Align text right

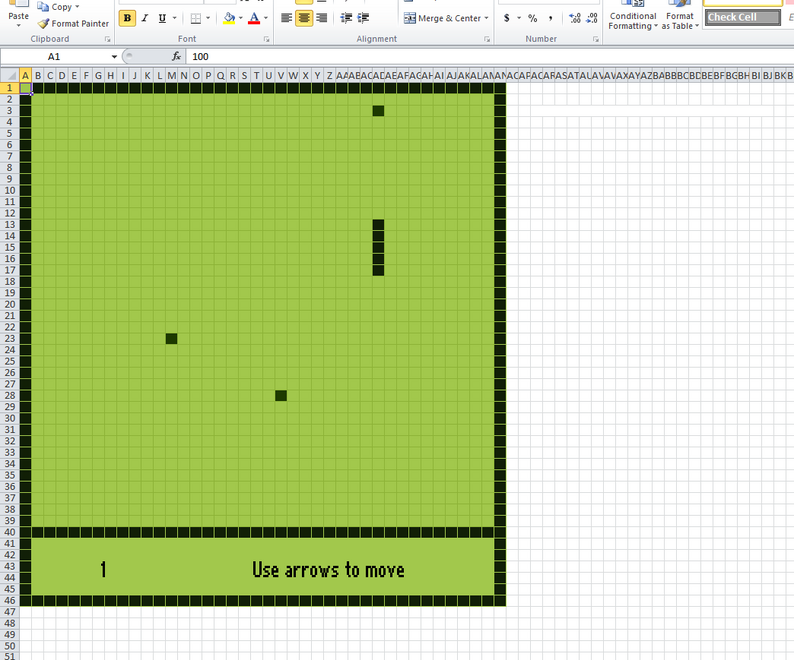click(x=321, y=18)
